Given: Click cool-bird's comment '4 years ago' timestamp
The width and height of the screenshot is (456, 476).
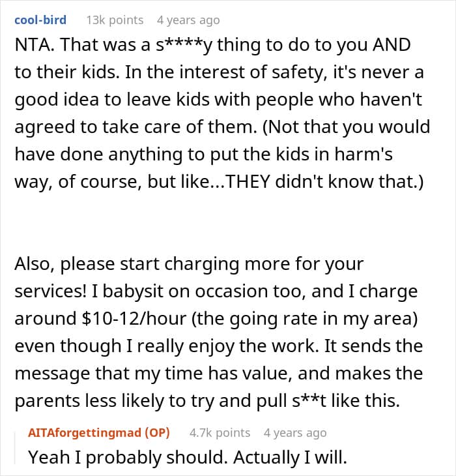Looking at the screenshot, I should pos(188,20).
